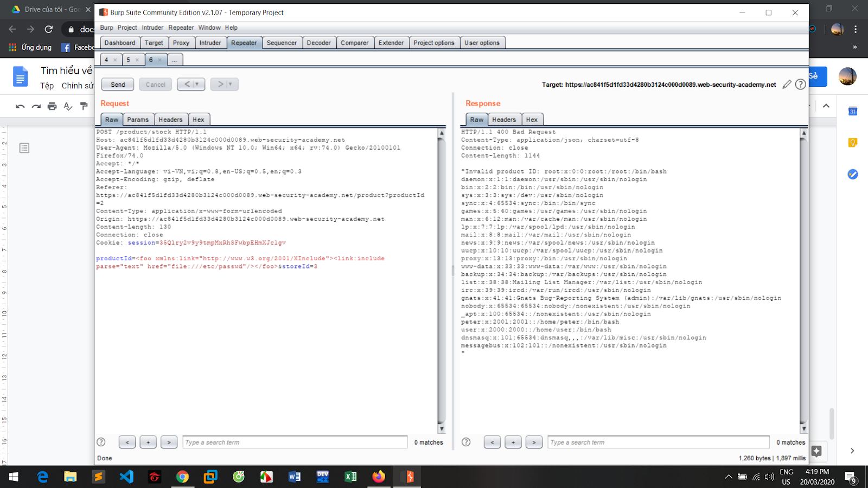Open Google Keep in the Docs side panel
The width and height of the screenshot is (868, 488).
coord(853,143)
